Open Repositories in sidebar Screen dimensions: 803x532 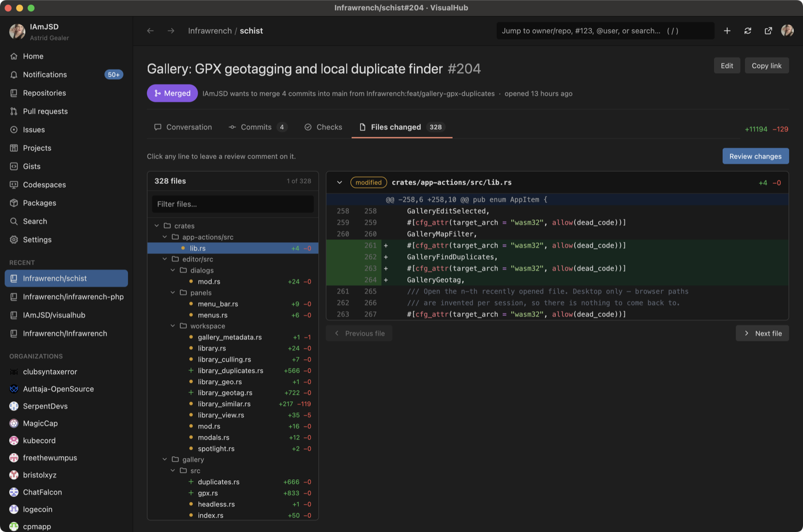tap(66, 93)
